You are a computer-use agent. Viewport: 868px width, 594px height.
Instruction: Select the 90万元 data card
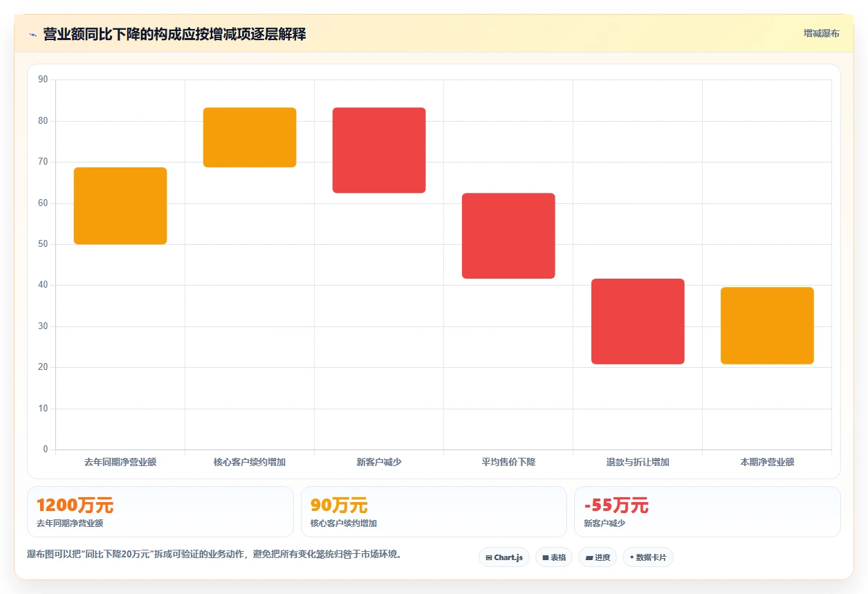[434, 512]
